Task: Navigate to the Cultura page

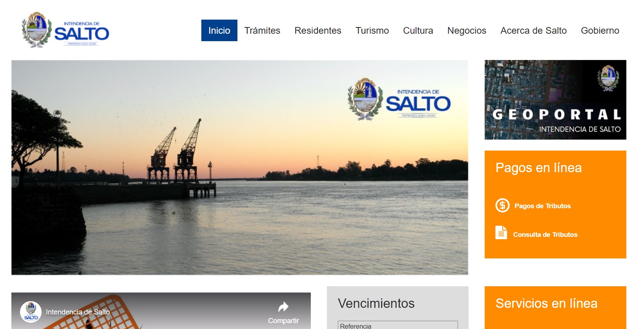Action: [x=418, y=31]
